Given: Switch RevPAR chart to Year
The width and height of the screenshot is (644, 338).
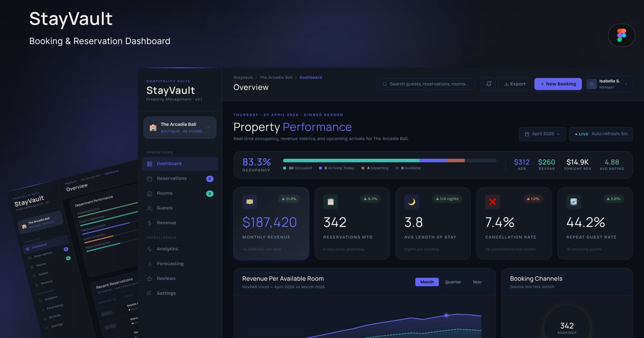Looking at the screenshot, I should click(x=477, y=282).
